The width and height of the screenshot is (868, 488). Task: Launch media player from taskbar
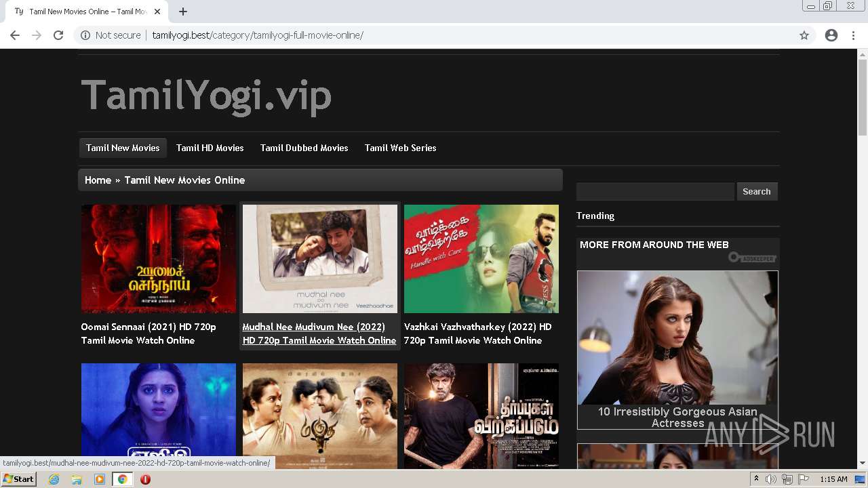(x=100, y=479)
